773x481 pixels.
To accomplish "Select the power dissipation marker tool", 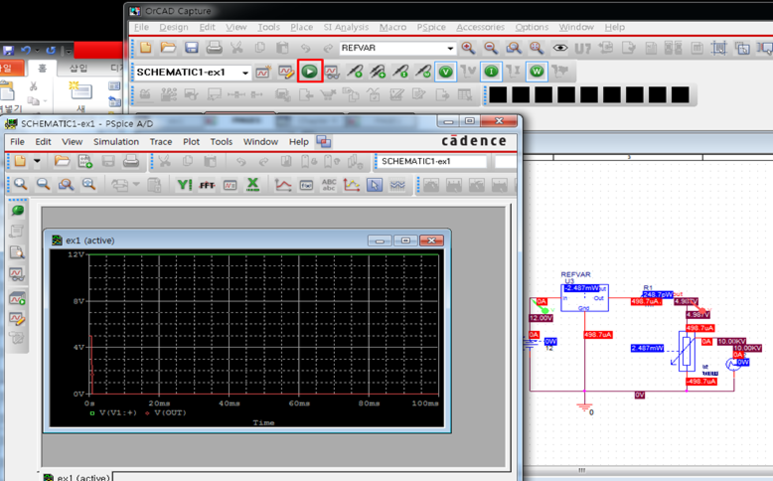I will [x=423, y=72].
